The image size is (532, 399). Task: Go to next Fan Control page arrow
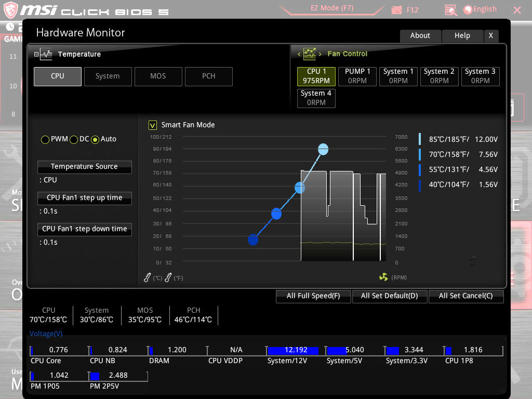[320, 54]
